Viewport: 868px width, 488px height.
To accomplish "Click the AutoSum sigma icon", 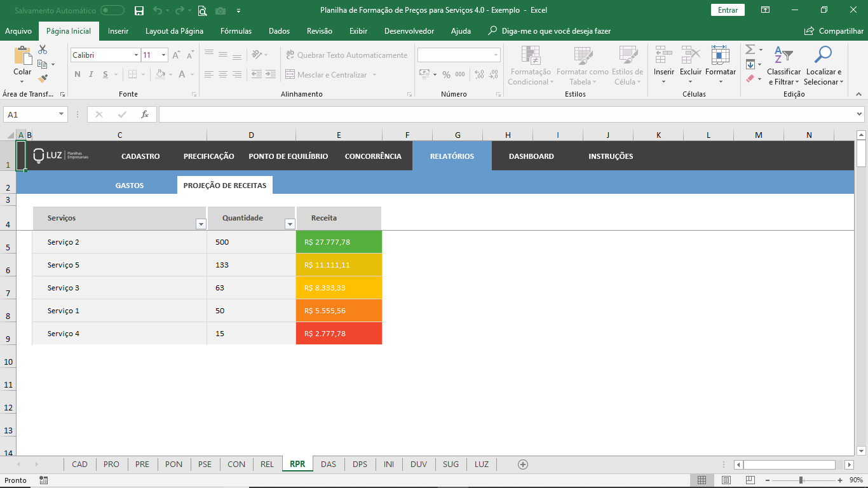I will click(750, 50).
